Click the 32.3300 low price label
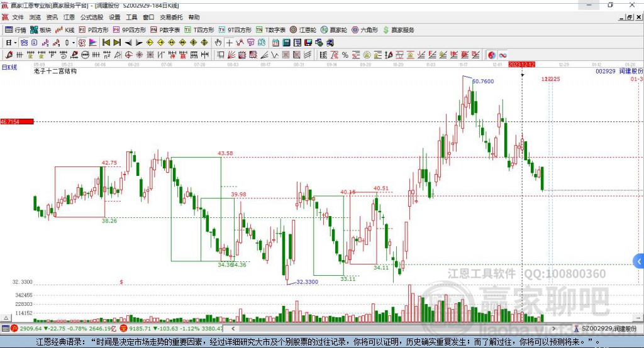This screenshot has height=348, width=644. [x=307, y=282]
